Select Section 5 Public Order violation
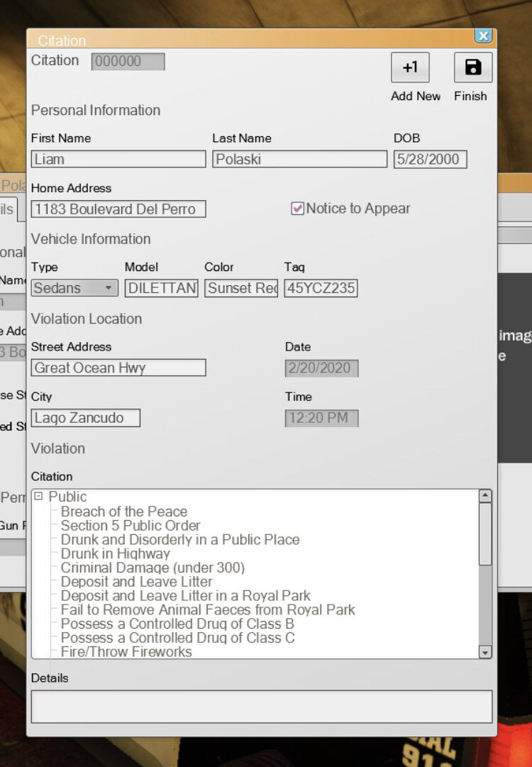The image size is (532, 767). [x=131, y=526]
